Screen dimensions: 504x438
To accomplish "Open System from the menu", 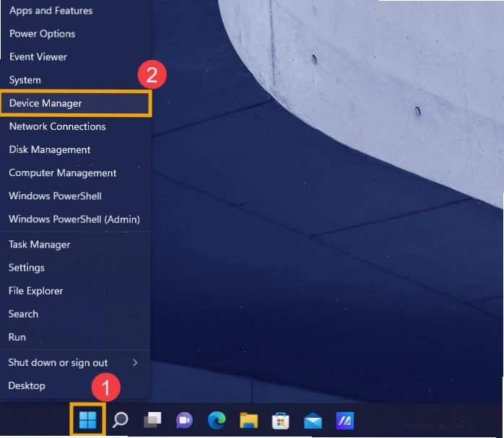I will point(75,80).
